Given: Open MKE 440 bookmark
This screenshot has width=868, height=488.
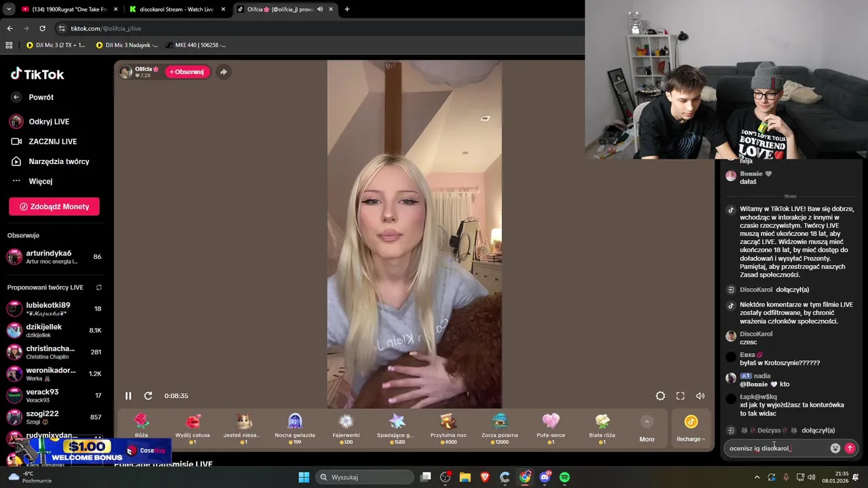Looking at the screenshot, I should pos(196,45).
